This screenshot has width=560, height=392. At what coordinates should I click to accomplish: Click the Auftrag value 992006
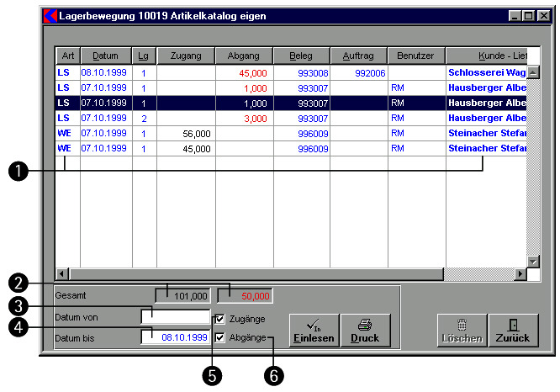[x=370, y=73]
